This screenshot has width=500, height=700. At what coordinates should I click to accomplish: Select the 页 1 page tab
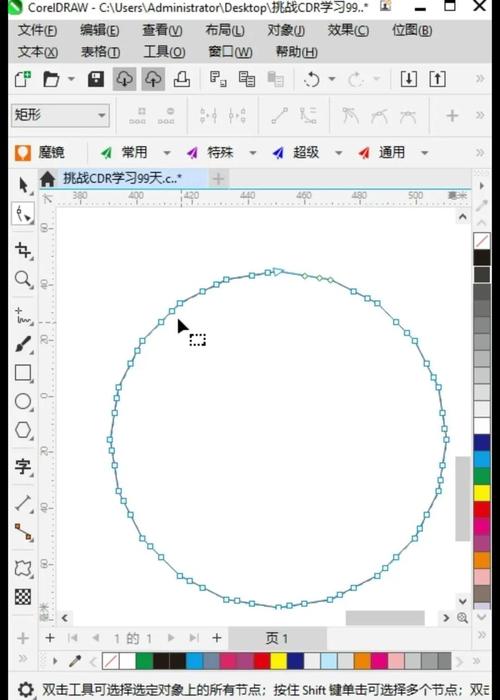277,638
